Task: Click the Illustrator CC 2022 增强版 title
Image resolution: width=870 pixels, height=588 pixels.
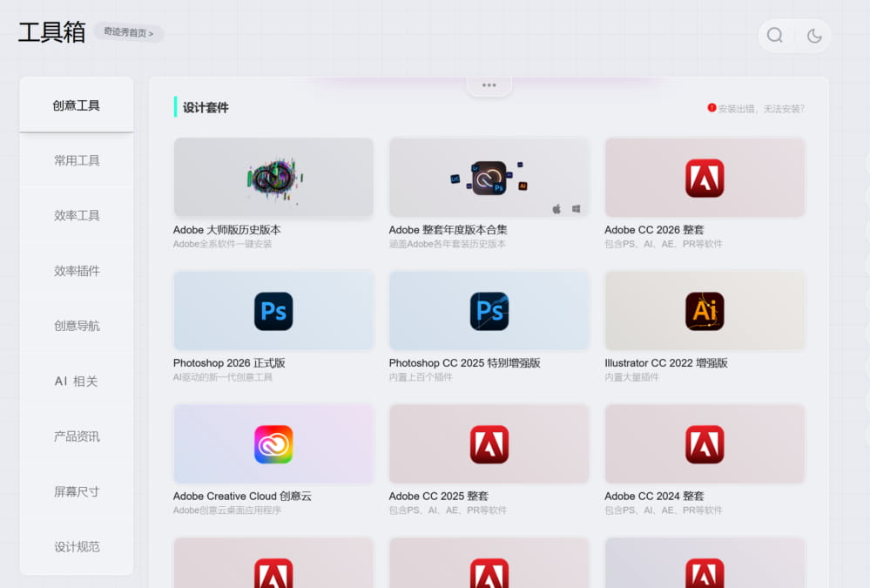Action: pyautogui.click(x=666, y=362)
